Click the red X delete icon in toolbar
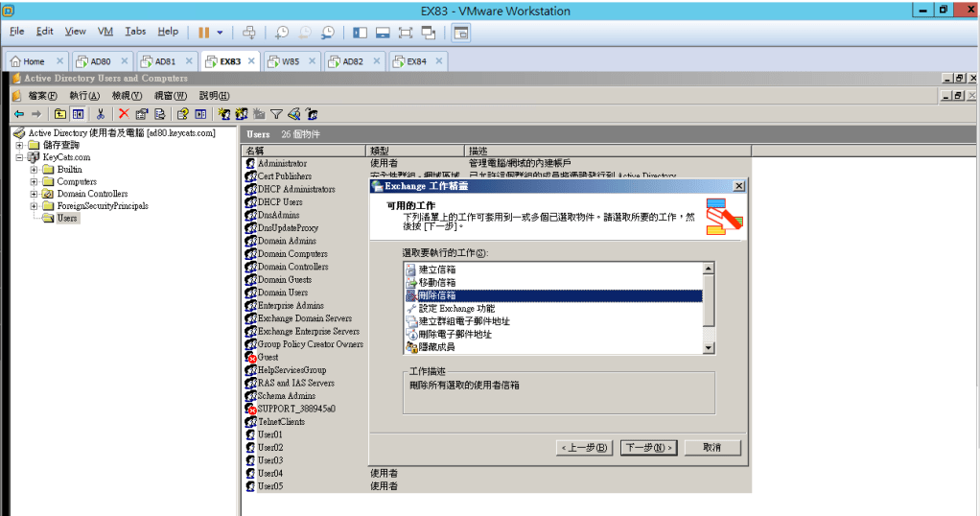980x516 pixels. pos(123,113)
